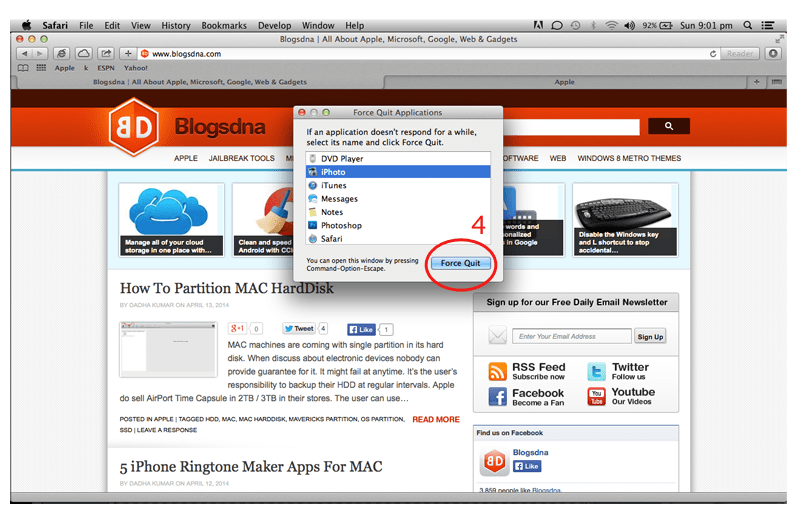
Task: Open the File menu
Action: 86,25
